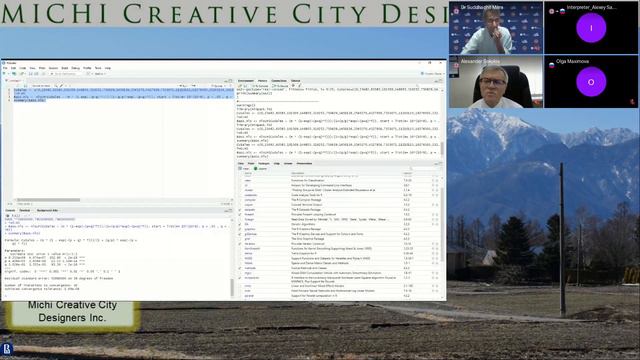Switch to the Tutorial tab

(x=296, y=81)
